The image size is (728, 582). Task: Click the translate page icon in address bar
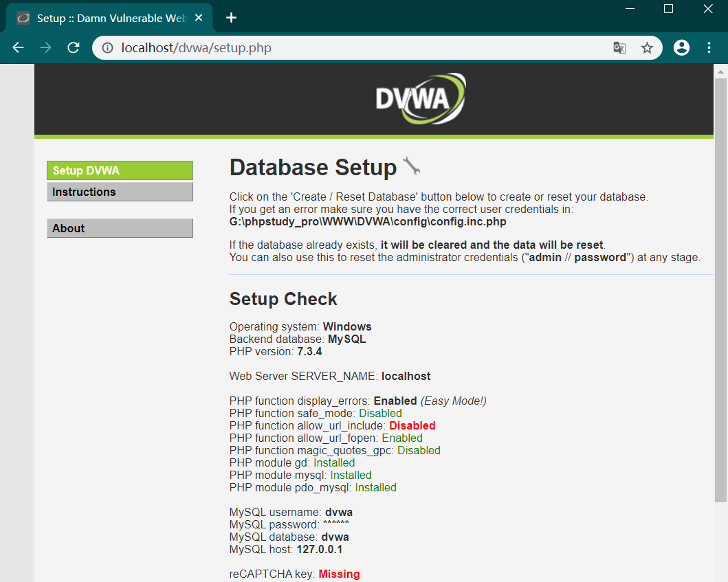pos(619,47)
